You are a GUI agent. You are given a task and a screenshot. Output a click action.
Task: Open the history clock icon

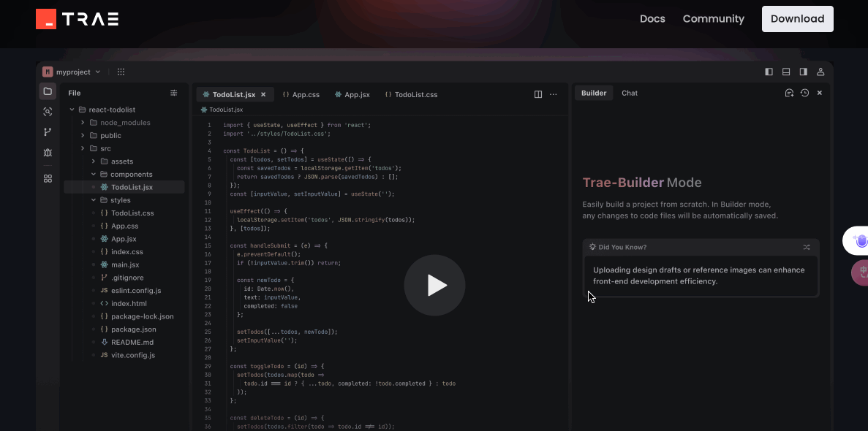pyautogui.click(x=805, y=93)
